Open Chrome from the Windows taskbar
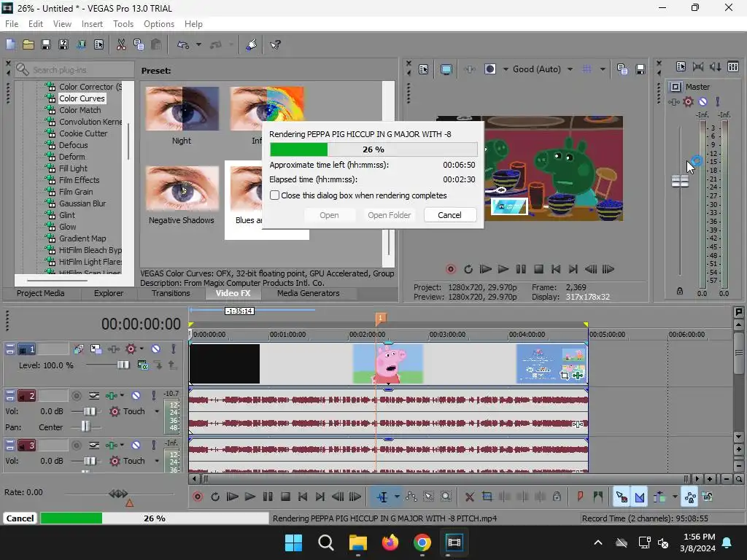This screenshot has width=747, height=560. [422, 542]
